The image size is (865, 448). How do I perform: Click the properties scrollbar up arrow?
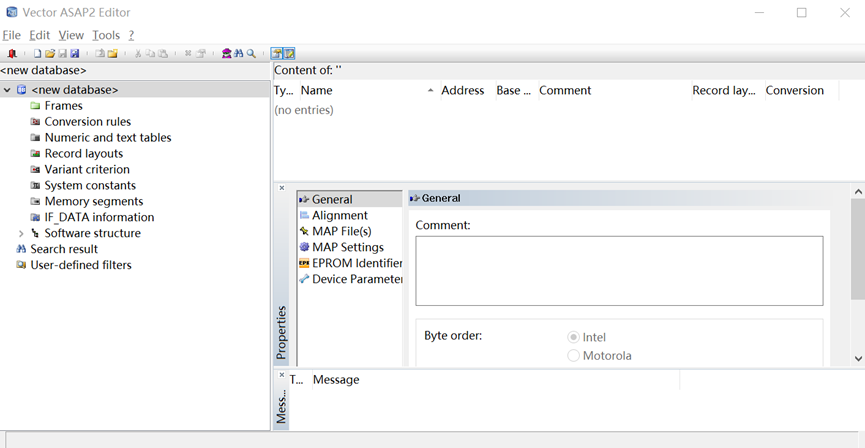[858, 192]
